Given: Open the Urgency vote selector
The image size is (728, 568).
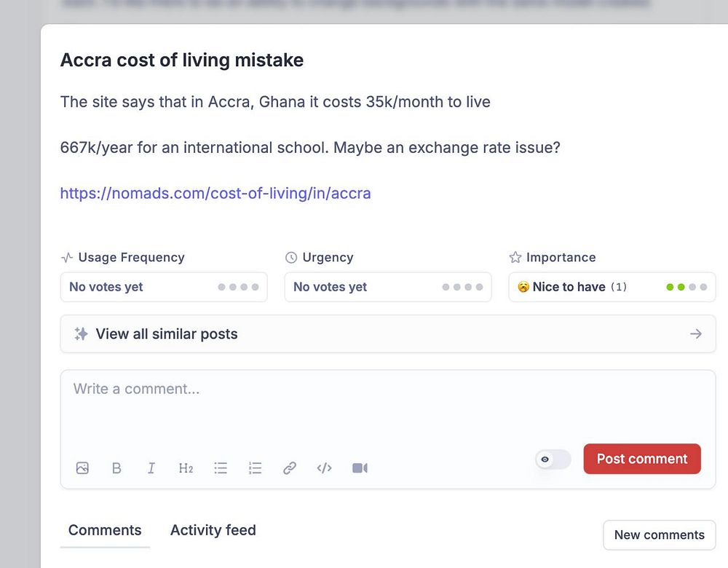Looking at the screenshot, I should [388, 287].
